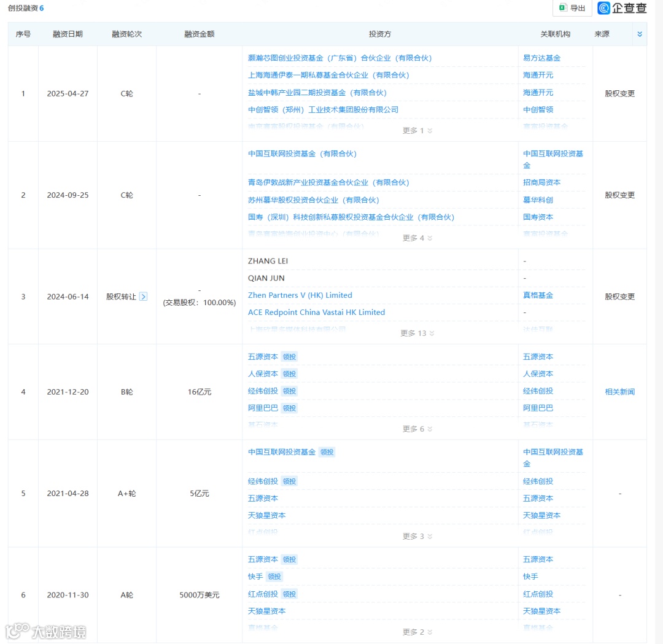Expand 更多 2 investors in row 6

click(417, 632)
